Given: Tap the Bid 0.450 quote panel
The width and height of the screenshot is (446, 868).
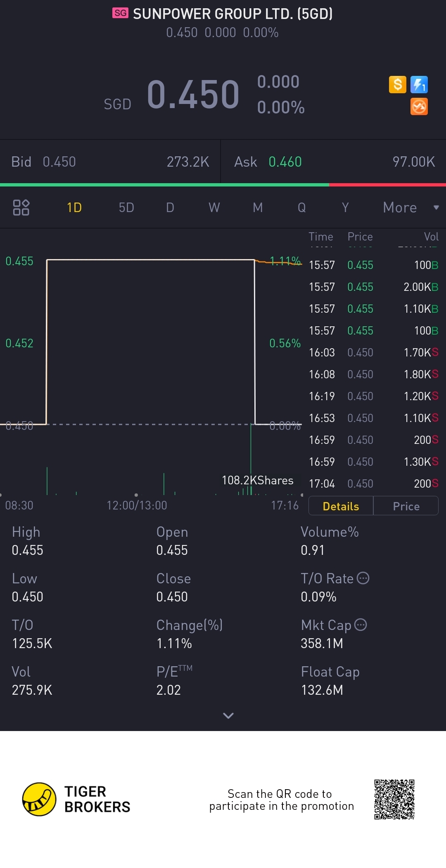Looking at the screenshot, I should coord(110,162).
